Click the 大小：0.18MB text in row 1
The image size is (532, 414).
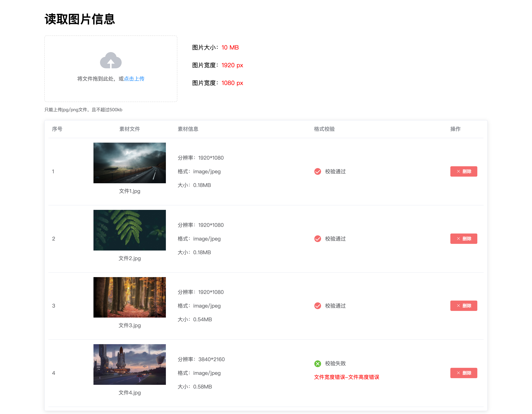[x=194, y=185]
